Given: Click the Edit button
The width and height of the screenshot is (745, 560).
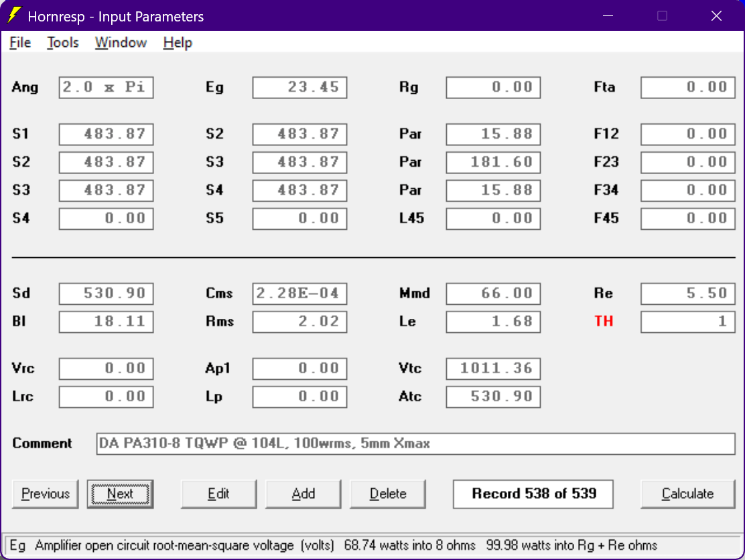Looking at the screenshot, I should (x=218, y=494).
